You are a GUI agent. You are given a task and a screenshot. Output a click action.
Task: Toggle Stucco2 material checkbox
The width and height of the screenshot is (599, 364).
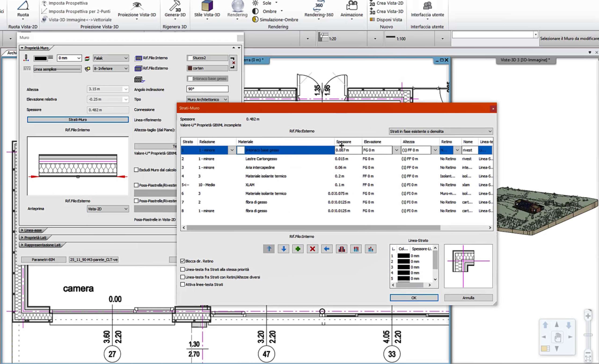(190, 58)
